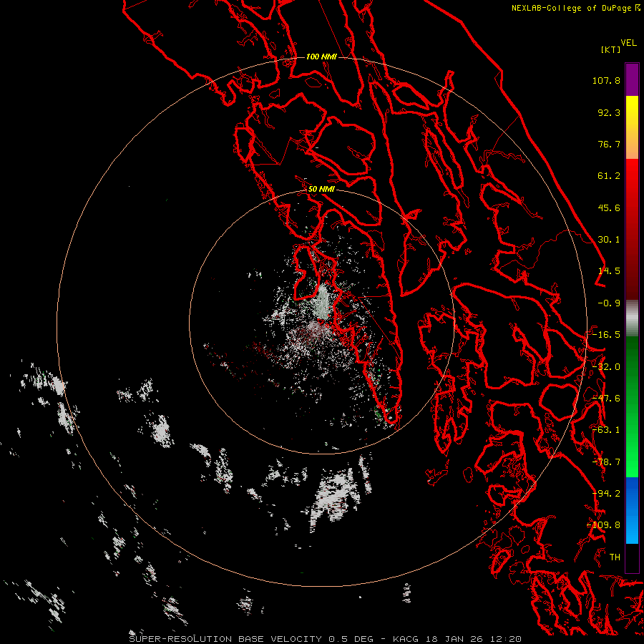
Task: Select the 107.8 velocity scale value
Action: pos(606,80)
